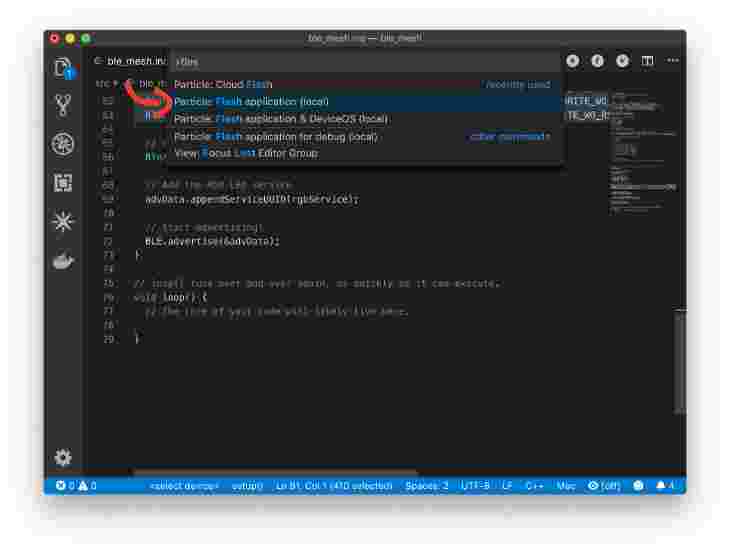Open notifications via the bell icon
This screenshot has width=730, height=552.
click(x=661, y=485)
